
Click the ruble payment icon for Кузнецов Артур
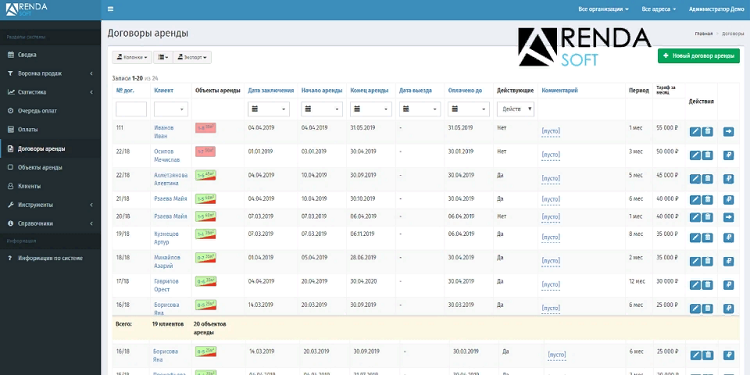tap(728, 237)
